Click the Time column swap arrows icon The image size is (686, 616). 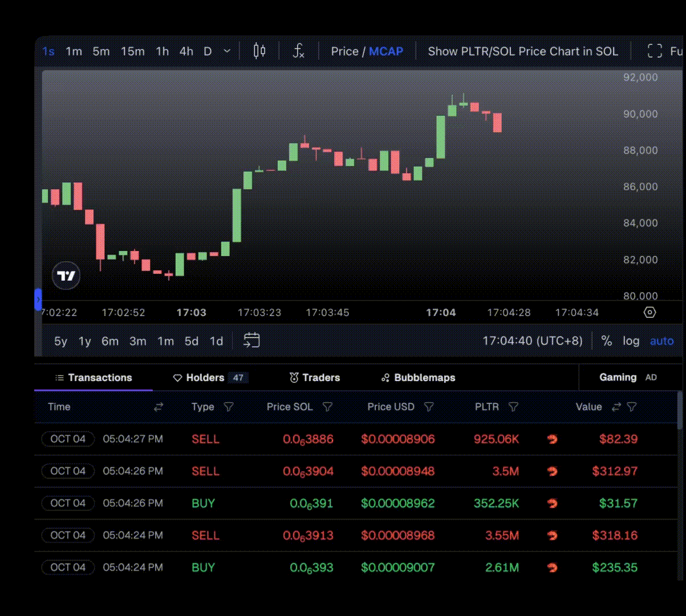[159, 407]
